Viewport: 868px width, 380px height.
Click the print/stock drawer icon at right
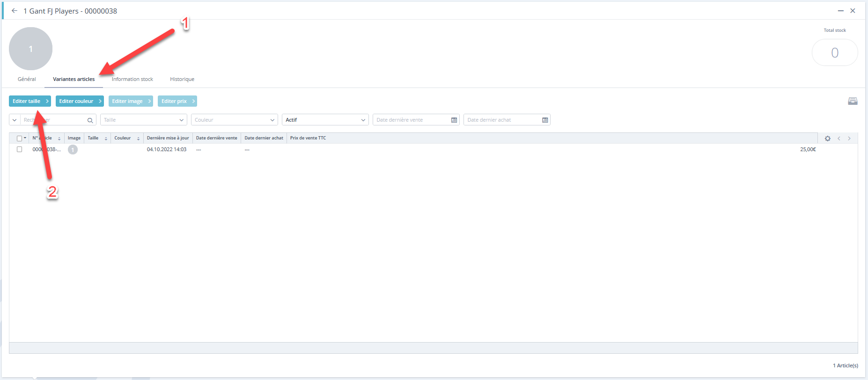click(x=853, y=101)
